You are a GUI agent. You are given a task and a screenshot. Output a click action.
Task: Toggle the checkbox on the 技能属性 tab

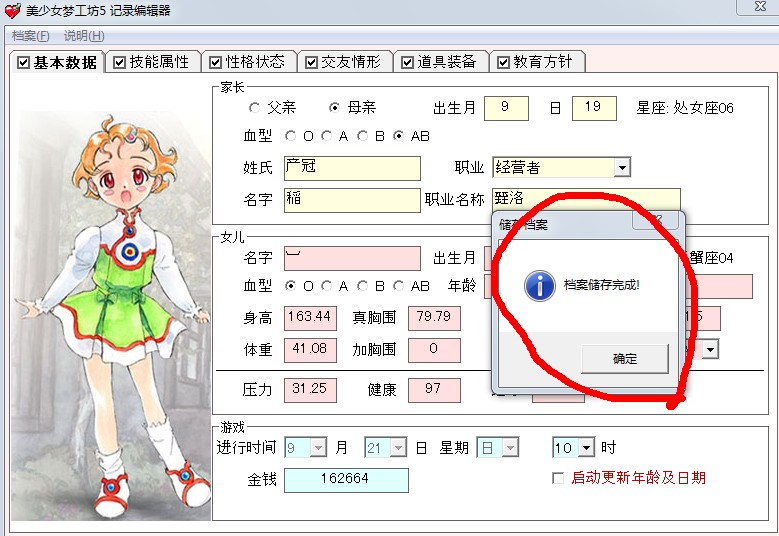pos(120,62)
